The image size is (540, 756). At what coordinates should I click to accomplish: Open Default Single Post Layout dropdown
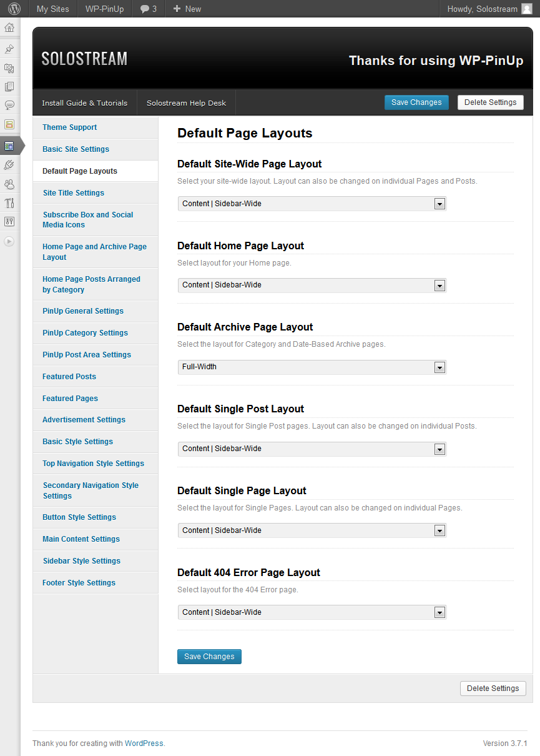point(312,449)
